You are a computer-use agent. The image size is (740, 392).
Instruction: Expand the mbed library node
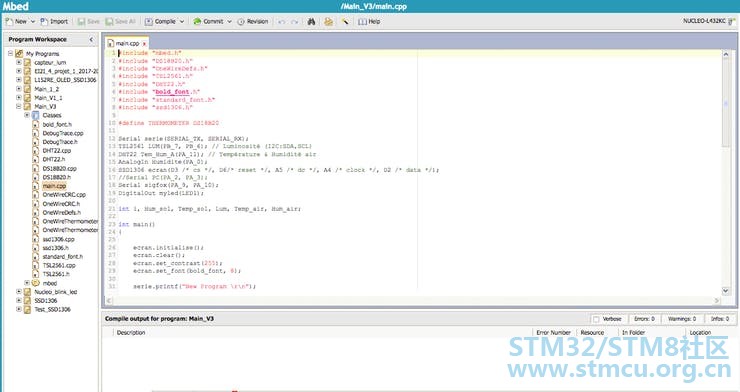pos(27,283)
